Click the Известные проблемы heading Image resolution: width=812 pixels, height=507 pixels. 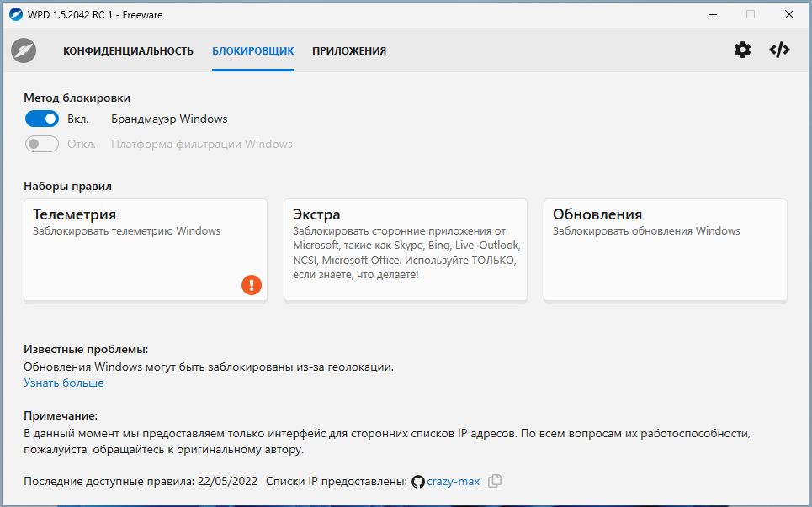click(x=86, y=349)
